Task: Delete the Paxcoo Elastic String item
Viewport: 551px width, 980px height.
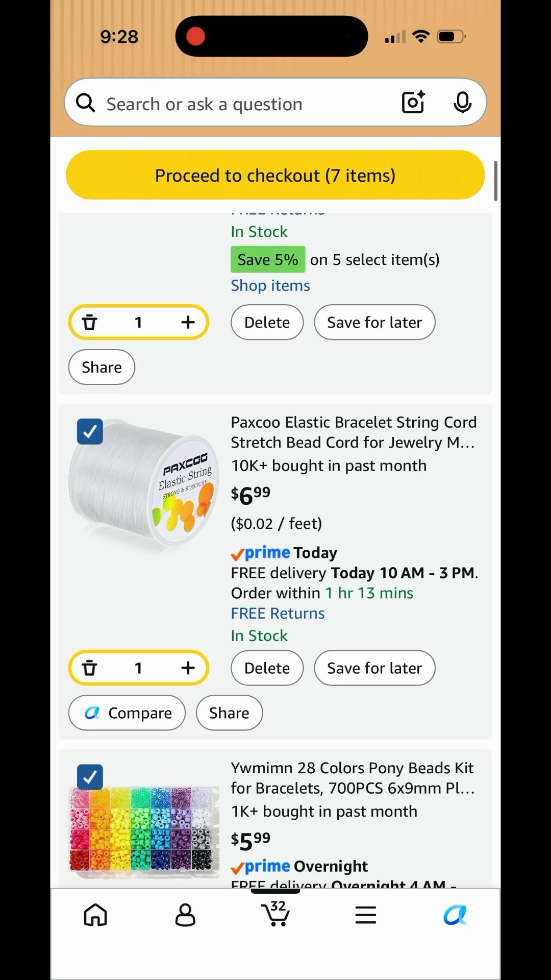Action: click(267, 668)
